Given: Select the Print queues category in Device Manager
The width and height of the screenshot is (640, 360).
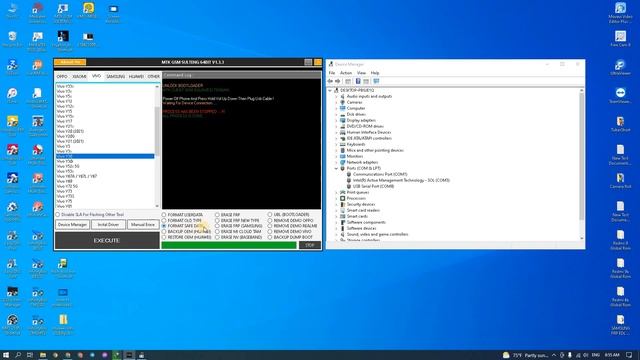Looking at the screenshot, I should [358, 192].
